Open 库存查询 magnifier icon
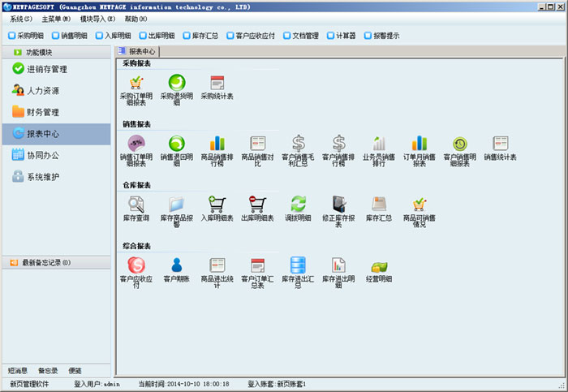The height and width of the screenshot is (392, 568). [136, 205]
